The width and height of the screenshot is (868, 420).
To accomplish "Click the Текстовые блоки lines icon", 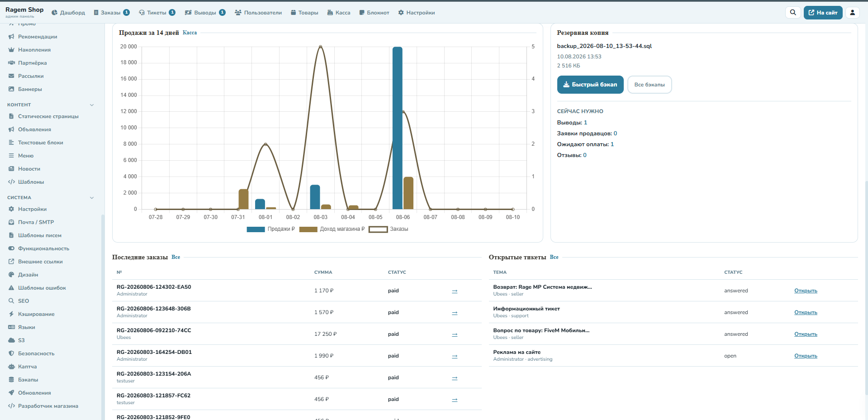I will click(x=11, y=143).
